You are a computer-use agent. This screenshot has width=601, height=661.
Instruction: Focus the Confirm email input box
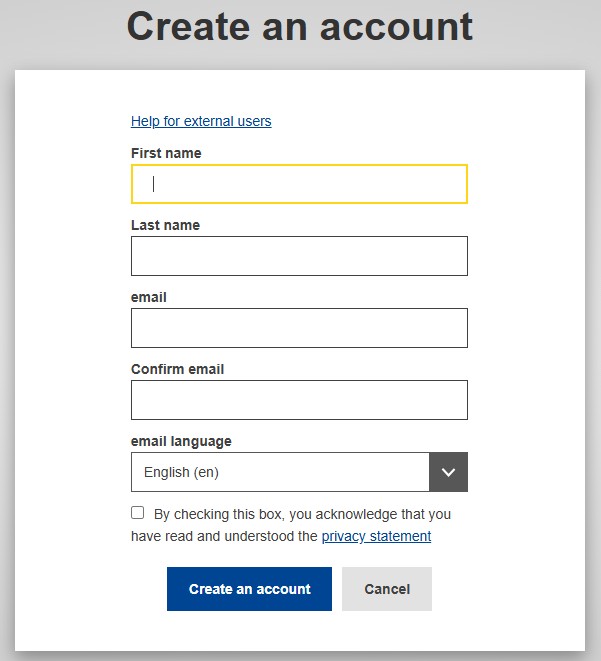(299, 400)
